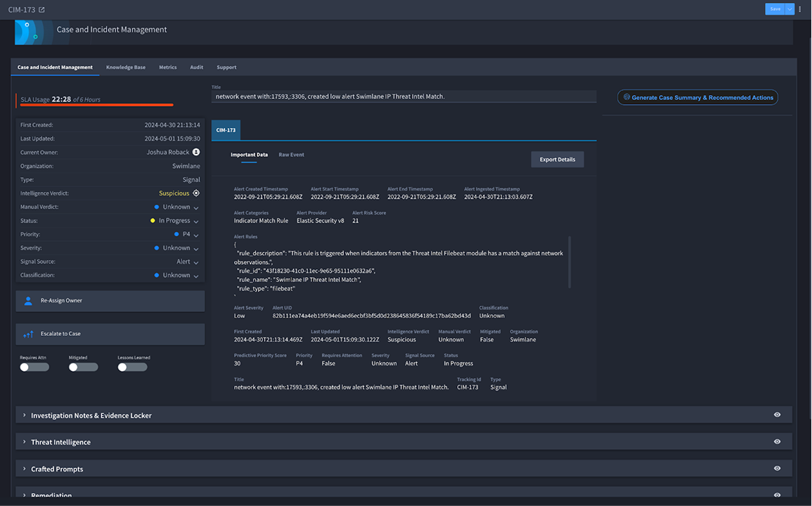
Task: Open the Save button dropdown arrow
Action: pos(790,9)
